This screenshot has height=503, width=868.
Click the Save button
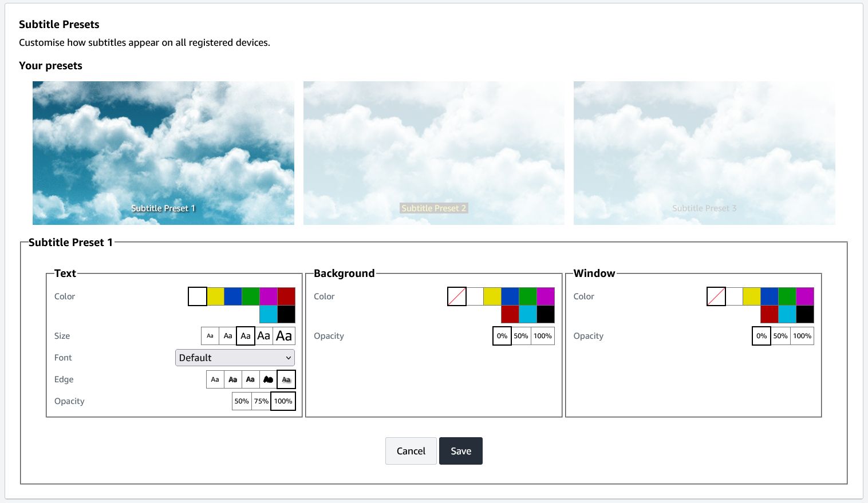(x=460, y=451)
